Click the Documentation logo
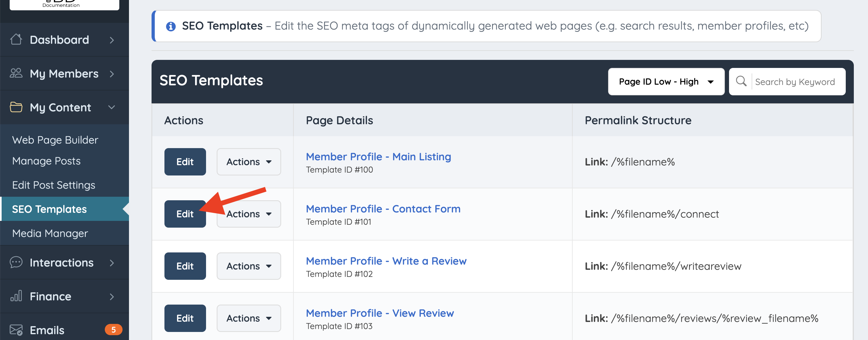Screen dimensions: 868x340 click(64, 5)
